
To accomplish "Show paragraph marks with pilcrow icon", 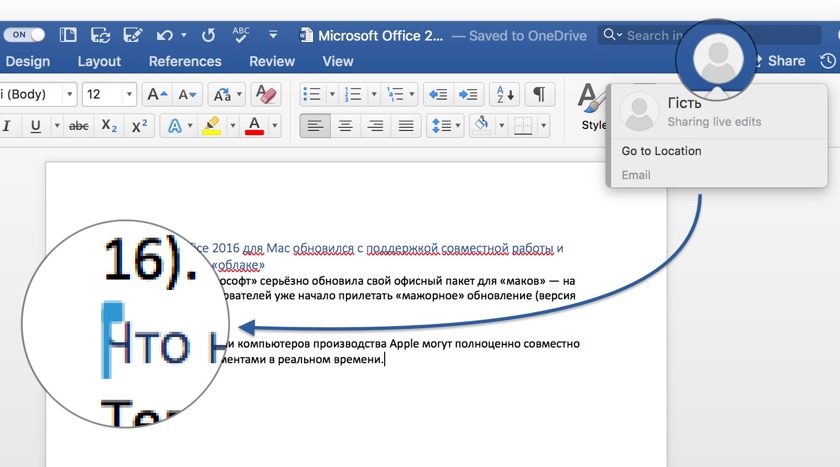I will tap(538, 95).
